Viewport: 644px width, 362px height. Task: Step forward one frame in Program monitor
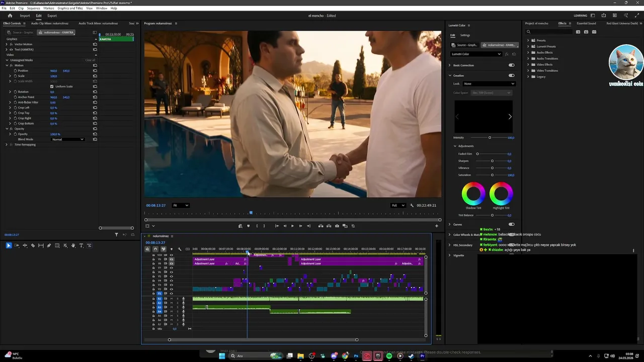tap(300, 226)
